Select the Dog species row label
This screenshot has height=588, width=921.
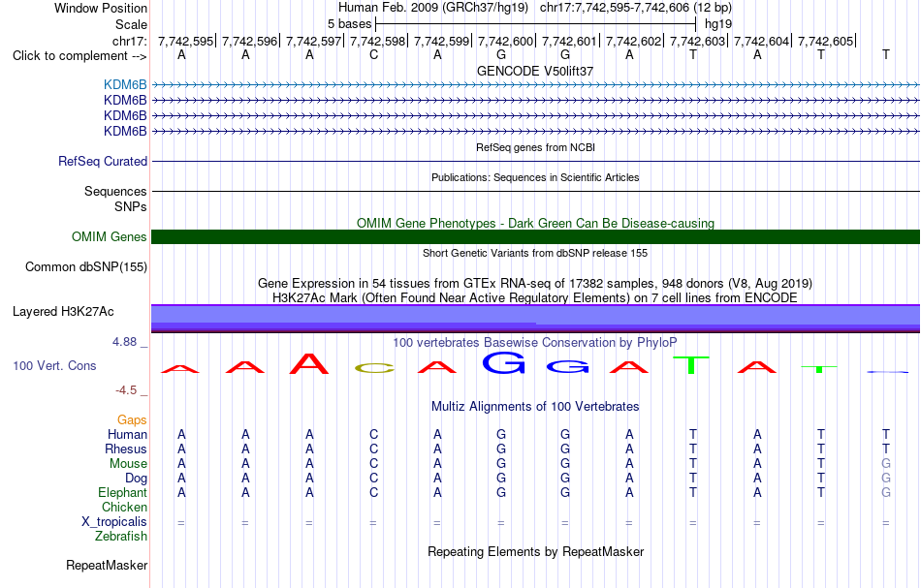pyautogui.click(x=136, y=479)
